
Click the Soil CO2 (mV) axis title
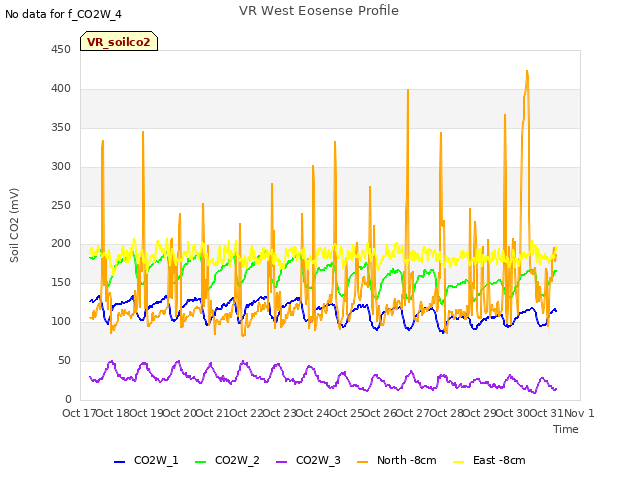pyautogui.click(x=14, y=225)
